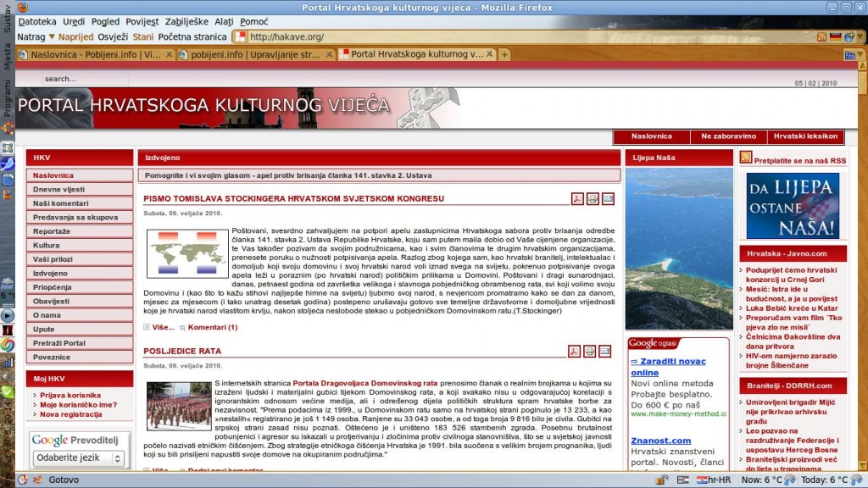Screen dimensions: 868x488
Task: Switch to pobijeni.info Upravljanje tab
Action: pyautogui.click(x=255, y=54)
